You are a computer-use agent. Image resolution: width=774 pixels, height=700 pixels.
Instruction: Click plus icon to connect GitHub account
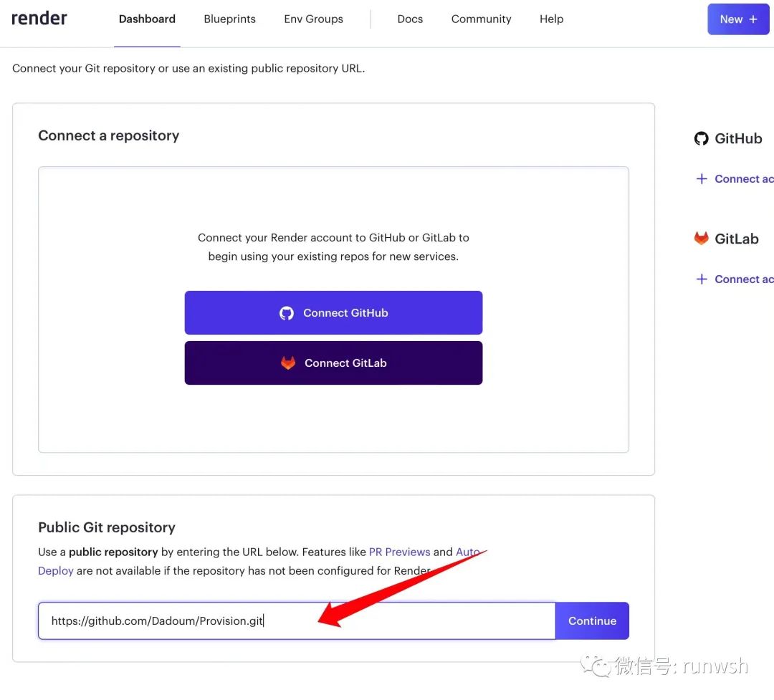click(702, 178)
